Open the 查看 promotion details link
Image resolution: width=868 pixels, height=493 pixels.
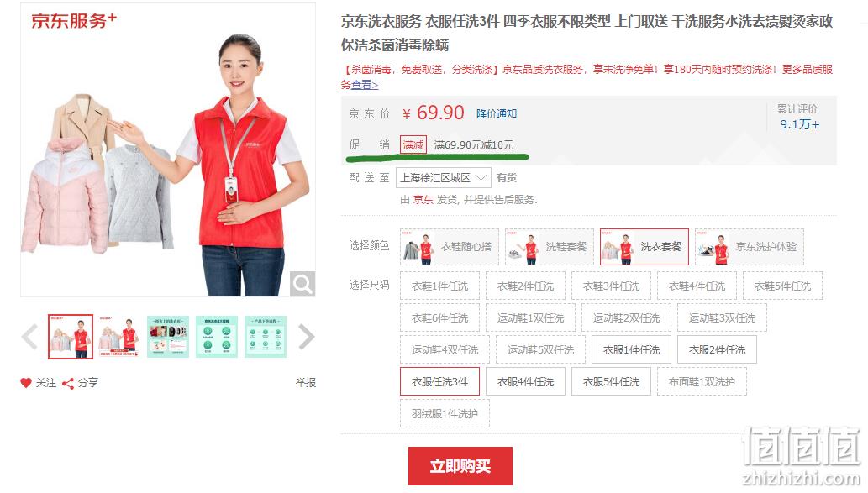[x=365, y=85]
